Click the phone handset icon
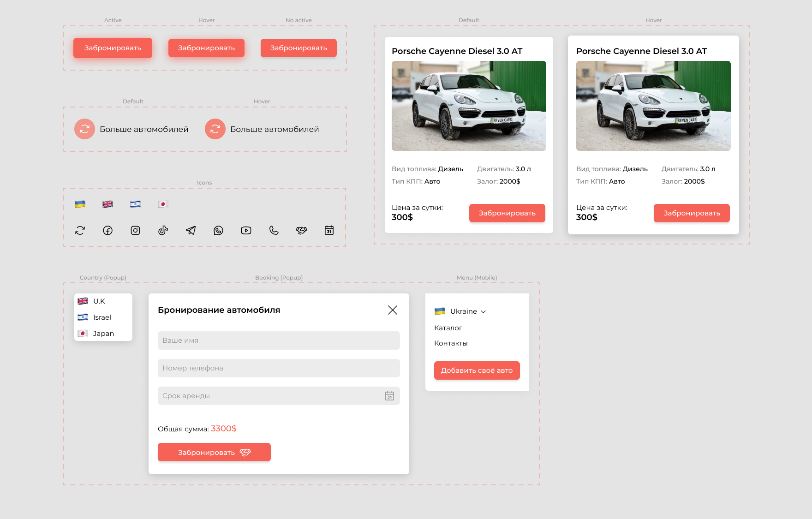Screen dimensions: 812x519 click(x=274, y=230)
